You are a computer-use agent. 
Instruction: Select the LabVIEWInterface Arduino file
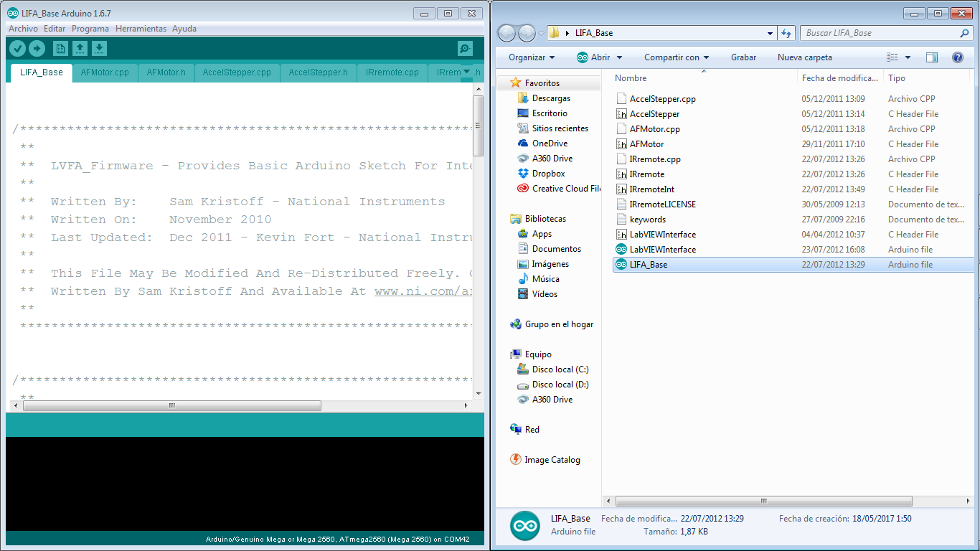coord(662,250)
